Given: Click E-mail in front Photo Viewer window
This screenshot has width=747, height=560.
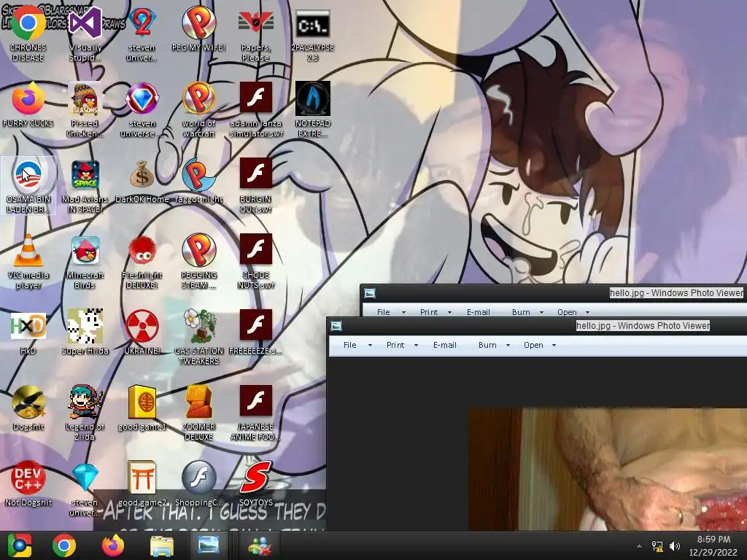Looking at the screenshot, I should pyautogui.click(x=444, y=345).
